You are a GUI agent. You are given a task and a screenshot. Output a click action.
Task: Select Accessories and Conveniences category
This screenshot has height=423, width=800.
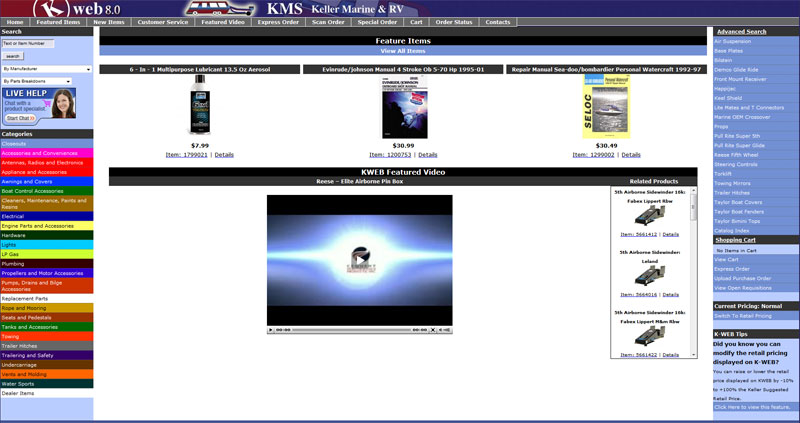coord(46,153)
